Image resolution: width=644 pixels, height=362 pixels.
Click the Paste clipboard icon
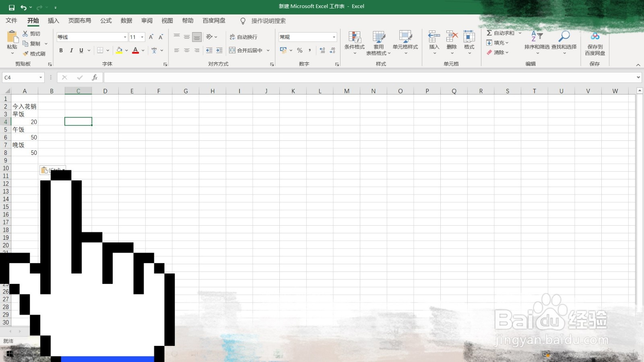click(12, 37)
